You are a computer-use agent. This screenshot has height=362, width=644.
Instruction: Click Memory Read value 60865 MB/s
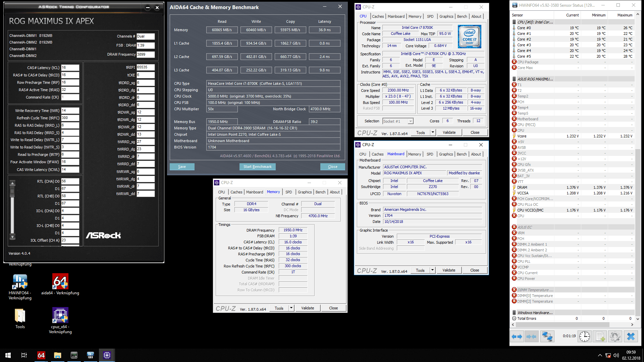pos(222,30)
